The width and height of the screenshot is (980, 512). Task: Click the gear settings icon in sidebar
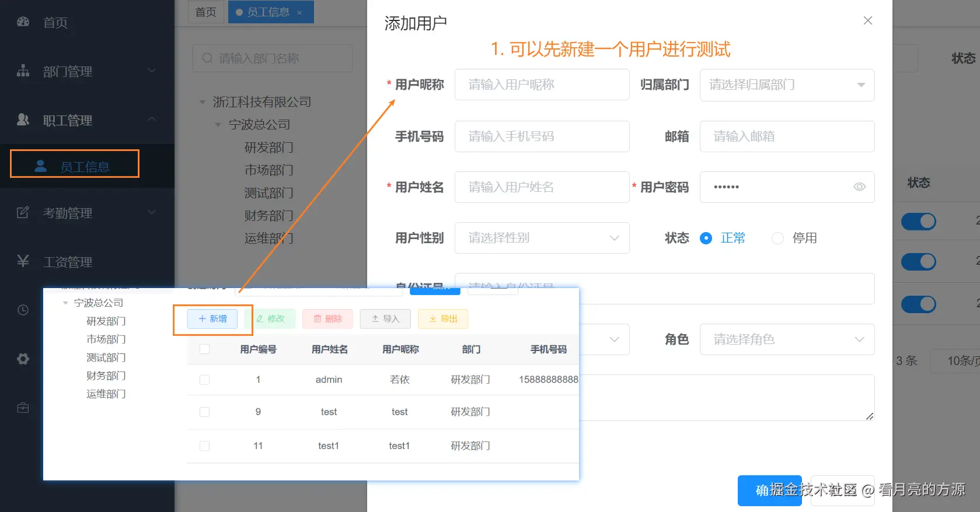coord(23,359)
